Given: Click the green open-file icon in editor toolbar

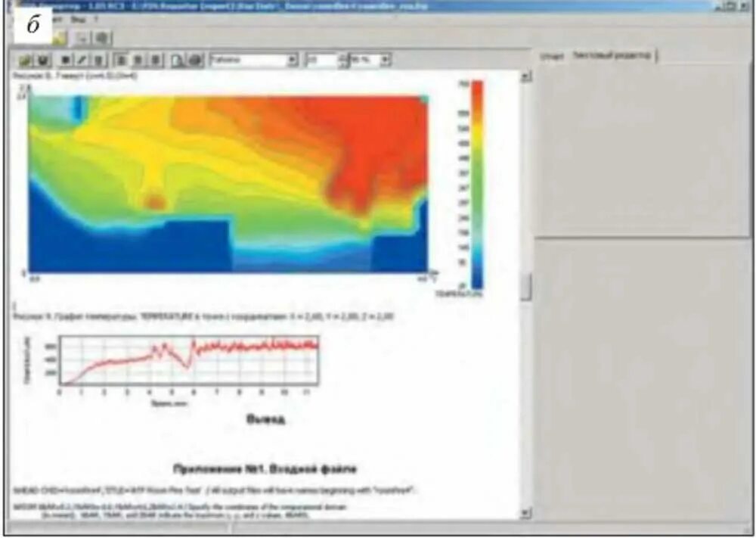Looking at the screenshot, I should (x=26, y=61).
